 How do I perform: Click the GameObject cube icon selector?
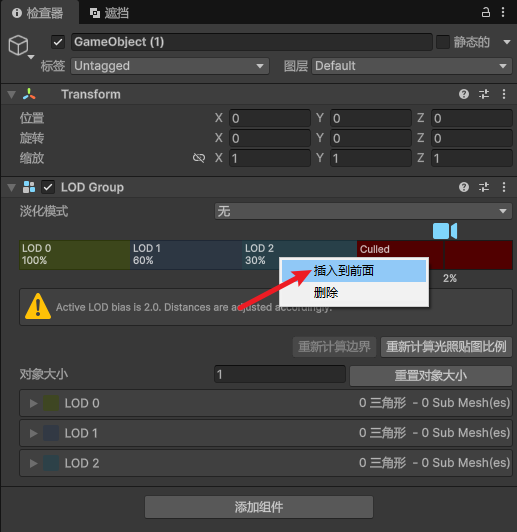pos(19,45)
